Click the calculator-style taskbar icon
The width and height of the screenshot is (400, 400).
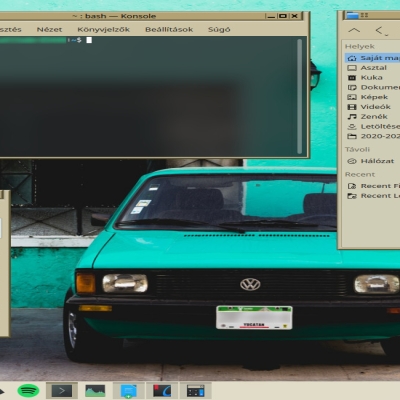coord(195,391)
